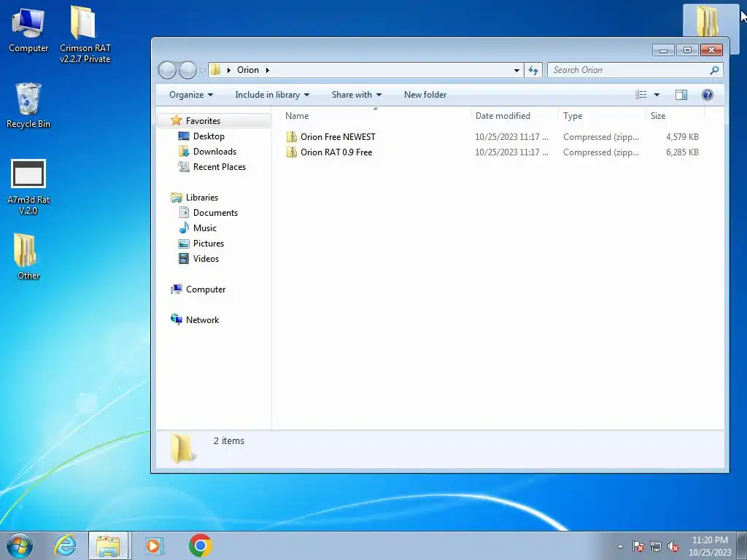Open Recent Places in Favorites
This screenshot has width=747, height=560.
click(x=219, y=167)
